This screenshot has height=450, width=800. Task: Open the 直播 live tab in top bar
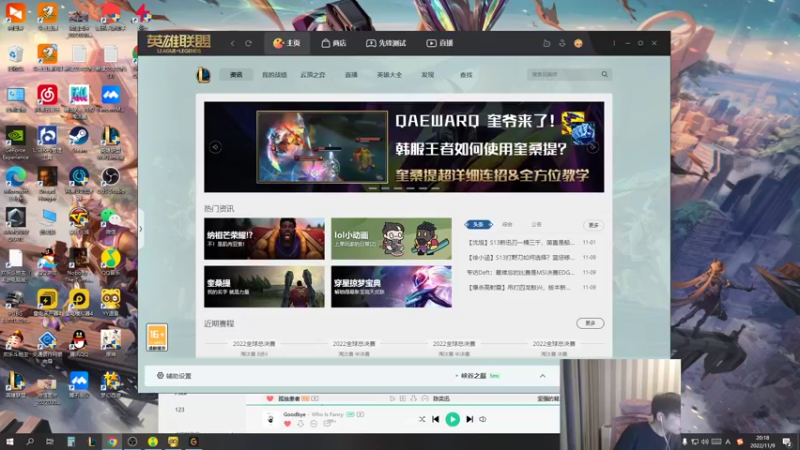tap(440, 43)
